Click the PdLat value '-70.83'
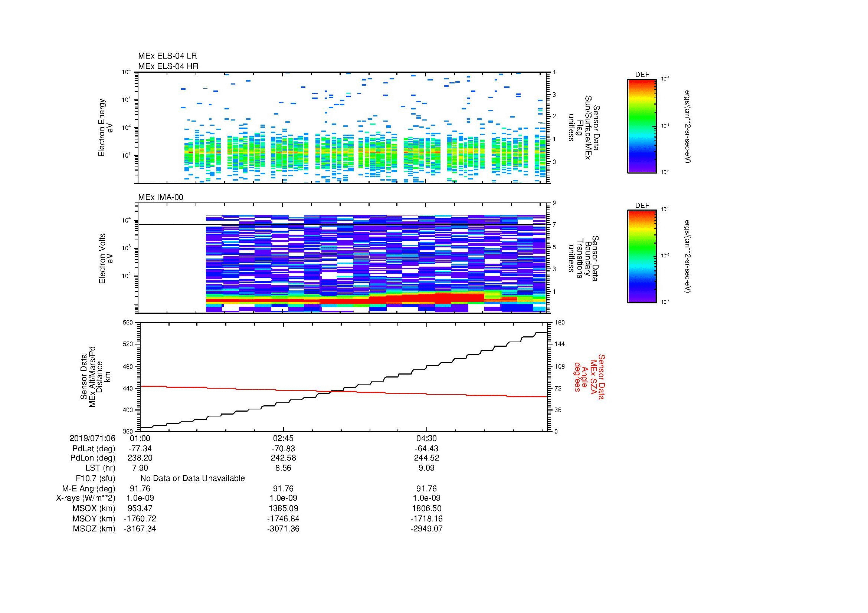 point(283,449)
